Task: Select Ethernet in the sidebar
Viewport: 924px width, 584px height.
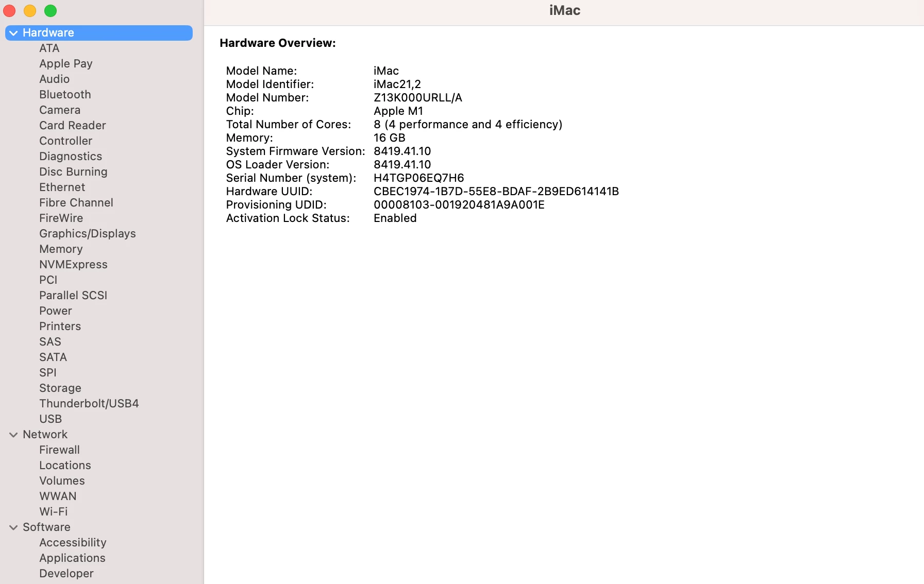Action: (x=62, y=187)
